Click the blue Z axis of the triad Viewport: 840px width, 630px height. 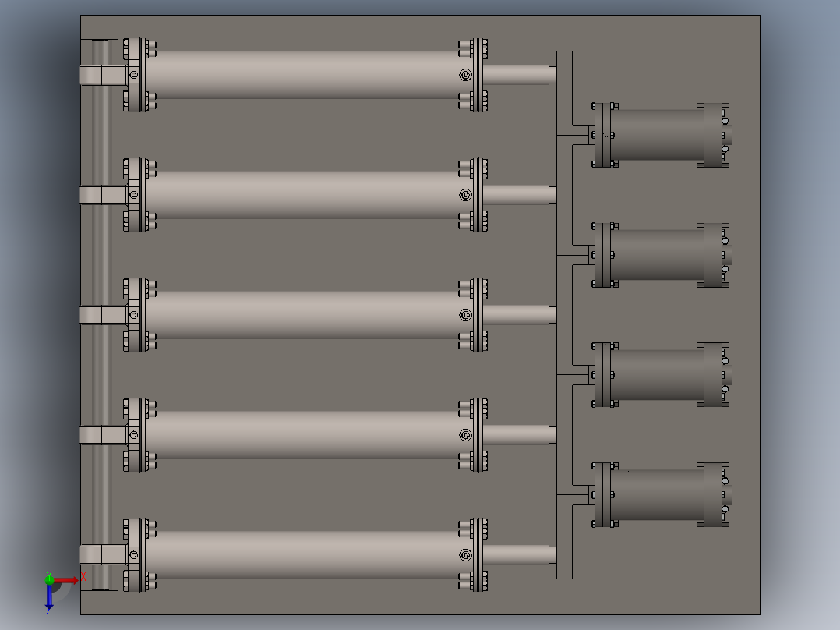(x=49, y=596)
